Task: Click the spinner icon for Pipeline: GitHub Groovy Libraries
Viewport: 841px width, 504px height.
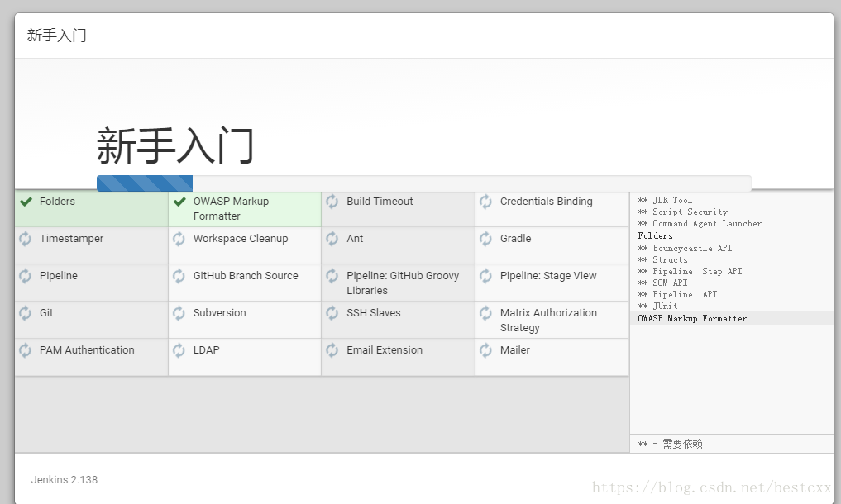Action: (332, 276)
